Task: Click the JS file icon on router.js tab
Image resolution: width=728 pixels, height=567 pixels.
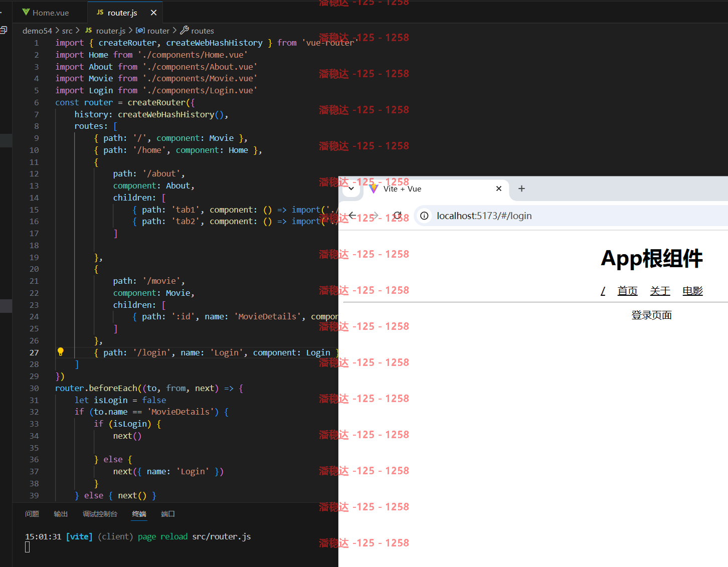Action: click(100, 12)
